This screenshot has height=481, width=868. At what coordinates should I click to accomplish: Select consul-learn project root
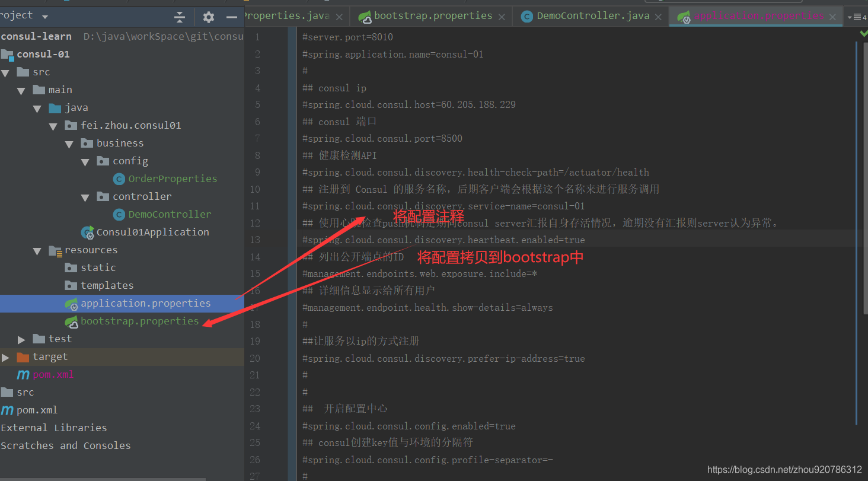point(36,36)
